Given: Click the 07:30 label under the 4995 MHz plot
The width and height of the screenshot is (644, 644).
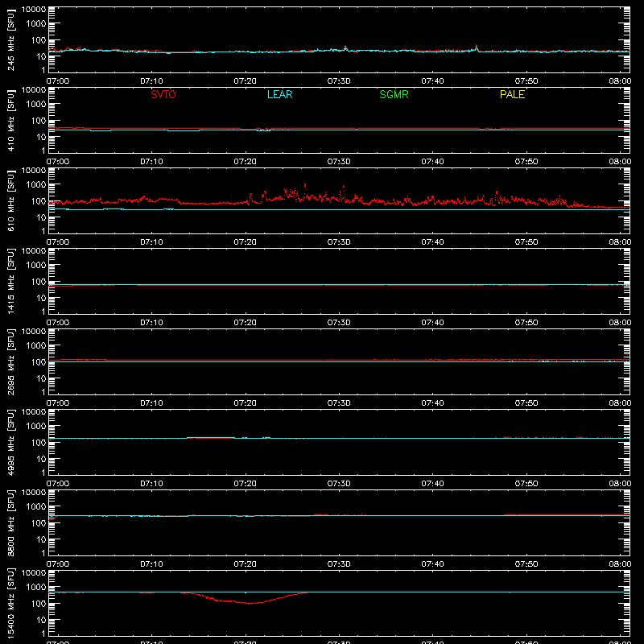Looking at the screenshot, I should pyautogui.click(x=339, y=484).
